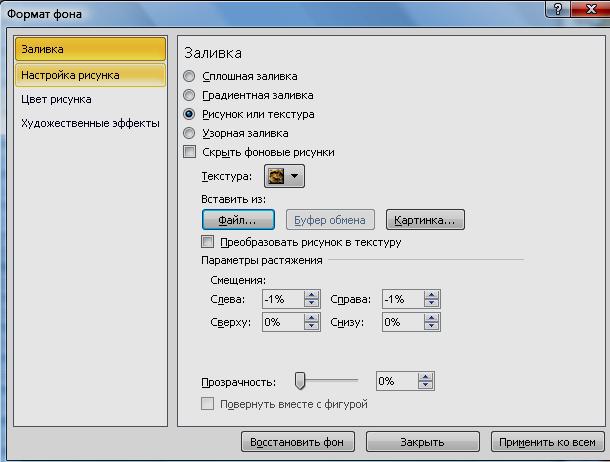610x462 pixels.
Task: Click the Прозрачность slider handle
Action: pos(300,381)
